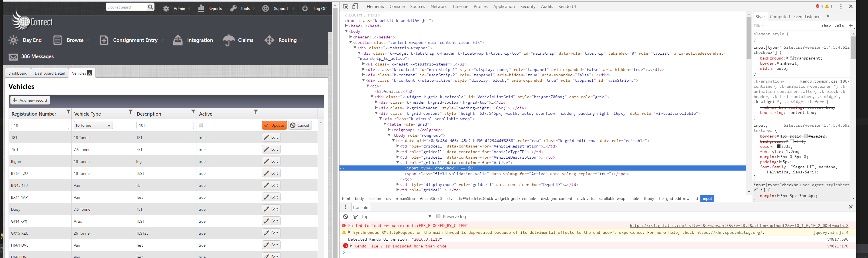Open the console context 'top' dropdown

[430, 217]
